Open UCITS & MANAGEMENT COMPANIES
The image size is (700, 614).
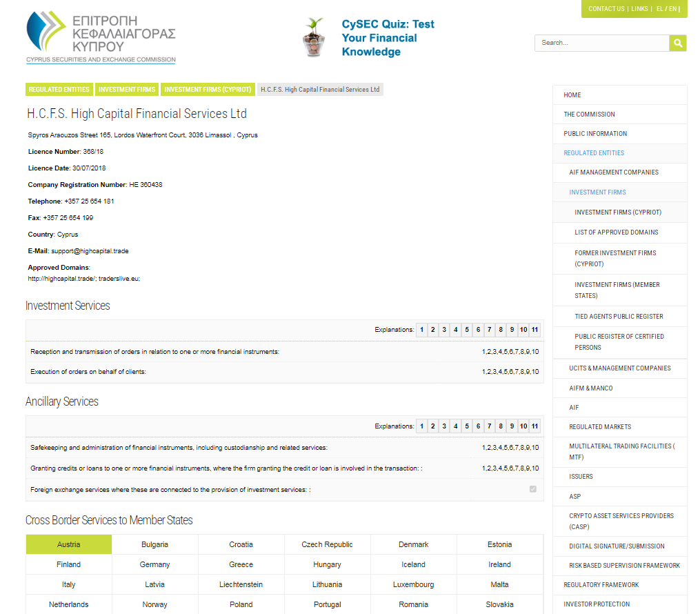tap(619, 368)
